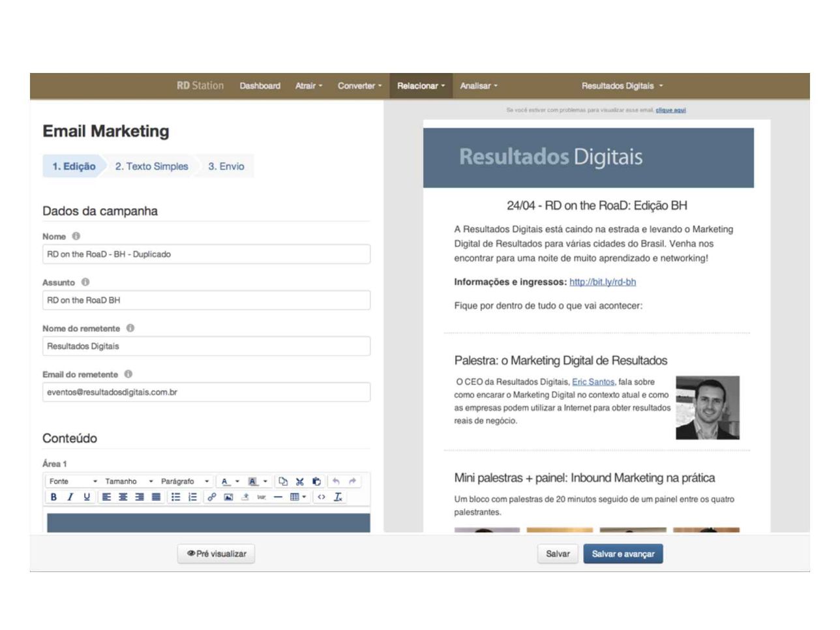Click 'Mini palestras + painel' heading in preview
Image resolution: width=840 pixels, height=630 pixels.
point(584,478)
